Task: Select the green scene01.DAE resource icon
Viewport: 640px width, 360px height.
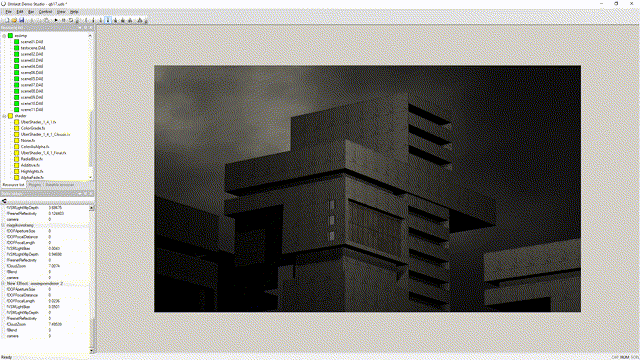Action: point(16,42)
